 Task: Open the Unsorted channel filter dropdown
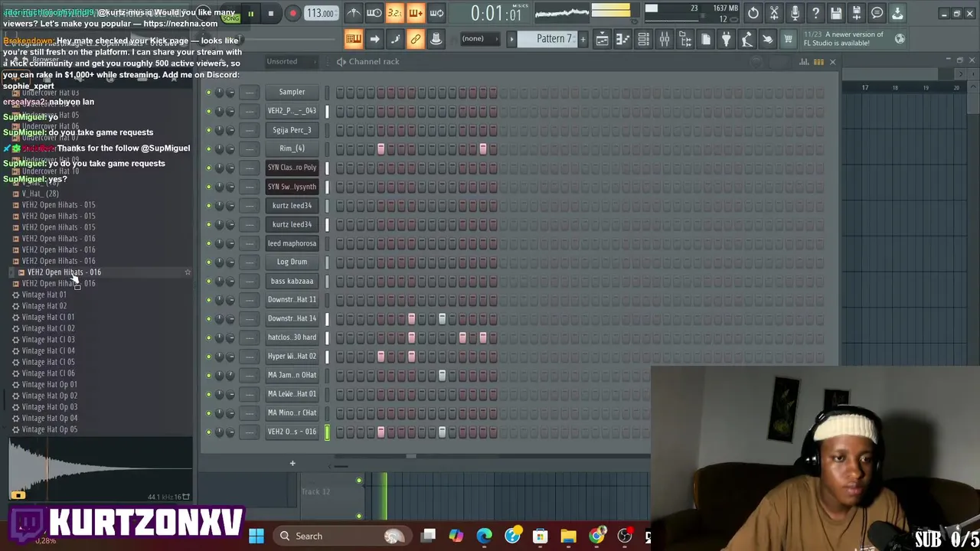pos(291,61)
